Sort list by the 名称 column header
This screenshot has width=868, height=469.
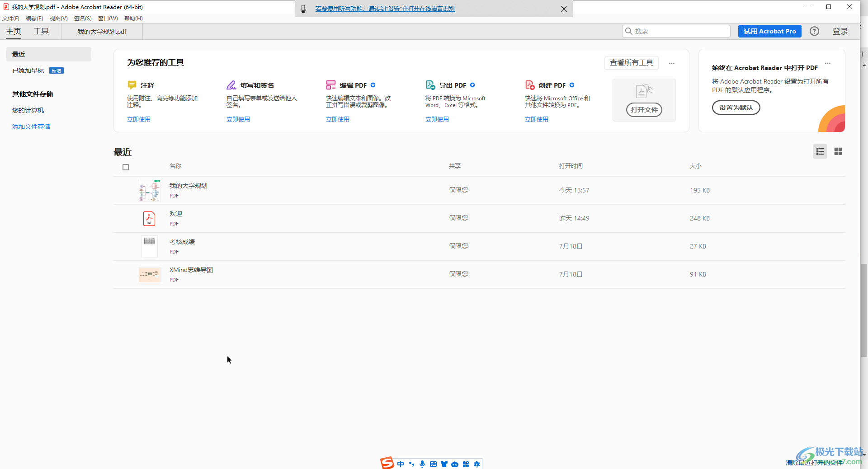click(175, 166)
